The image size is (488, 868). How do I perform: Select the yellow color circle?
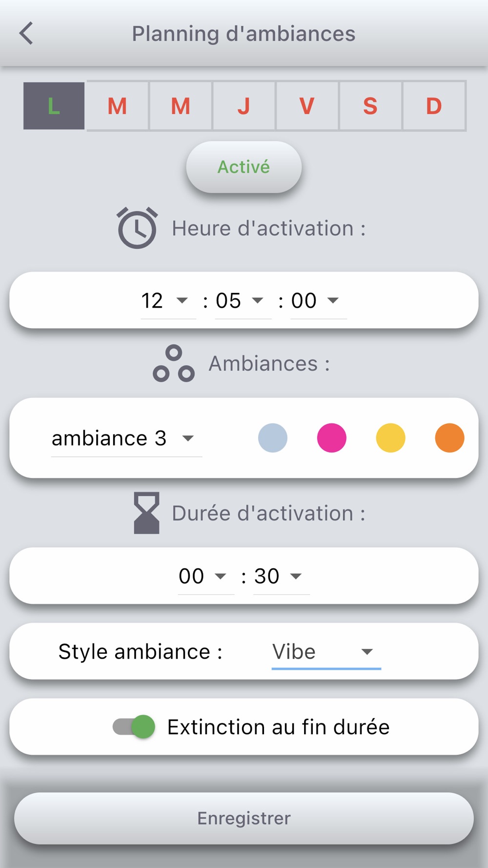click(x=390, y=438)
